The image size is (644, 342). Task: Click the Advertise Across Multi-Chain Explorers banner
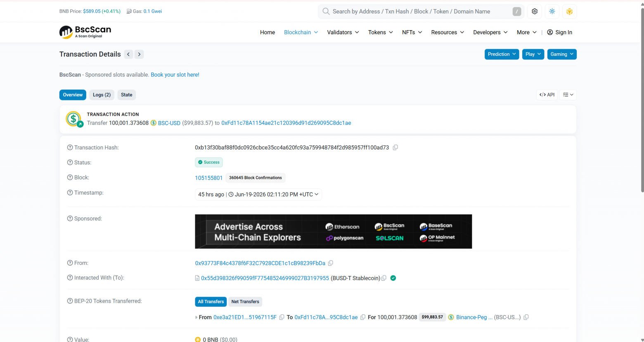(x=334, y=231)
